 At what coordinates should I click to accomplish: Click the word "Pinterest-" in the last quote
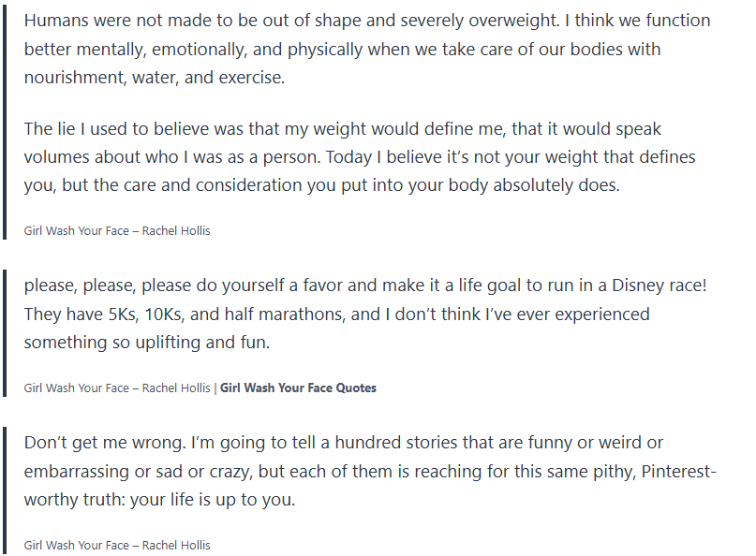click(x=679, y=471)
